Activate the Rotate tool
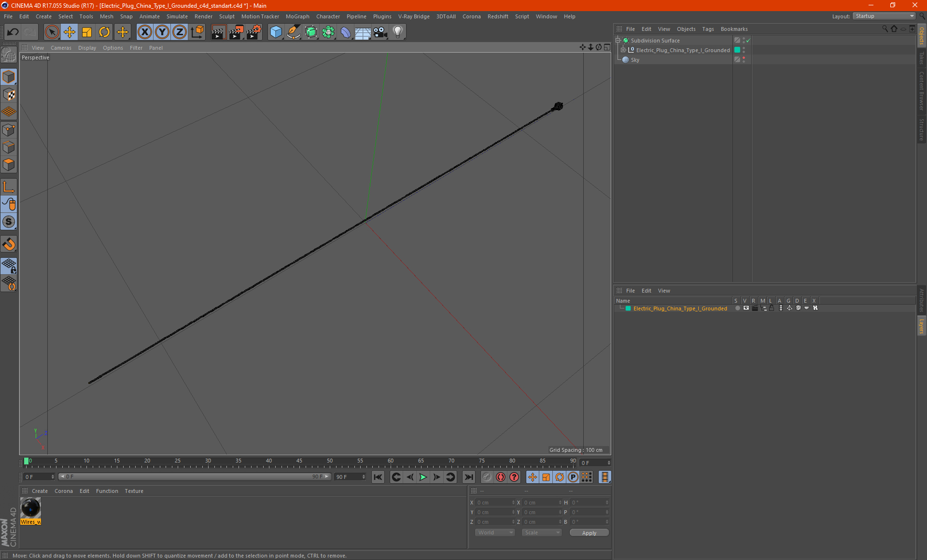 (104, 32)
